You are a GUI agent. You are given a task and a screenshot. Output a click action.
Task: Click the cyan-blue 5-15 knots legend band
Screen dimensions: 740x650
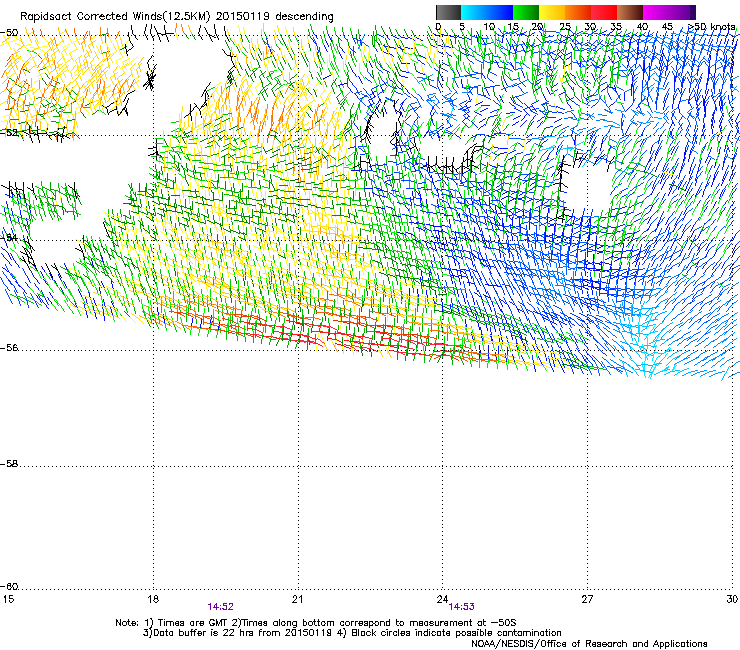point(487,12)
